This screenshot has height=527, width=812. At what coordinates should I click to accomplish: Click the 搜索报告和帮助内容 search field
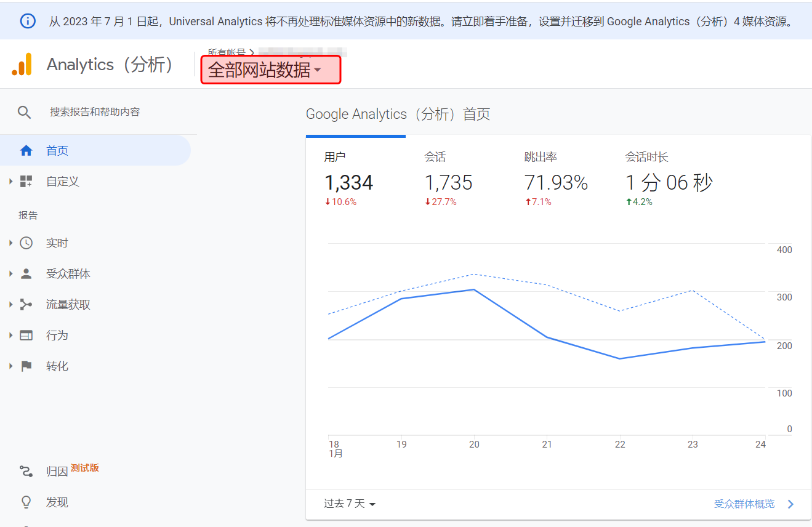click(x=95, y=112)
